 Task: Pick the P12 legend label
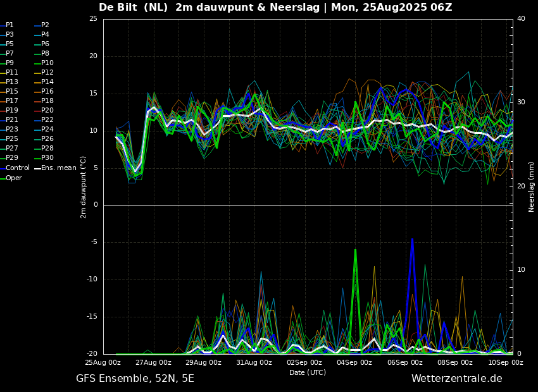point(47,72)
